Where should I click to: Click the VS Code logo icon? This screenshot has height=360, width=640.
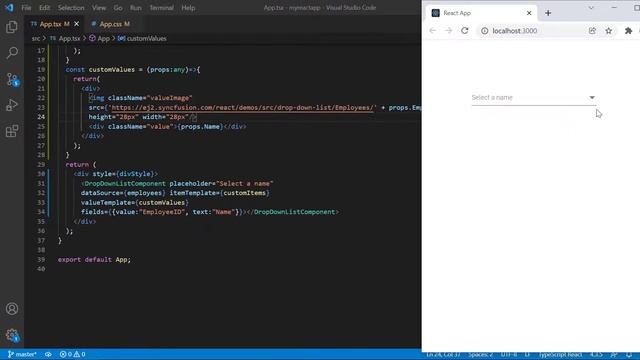tap(9, 7)
